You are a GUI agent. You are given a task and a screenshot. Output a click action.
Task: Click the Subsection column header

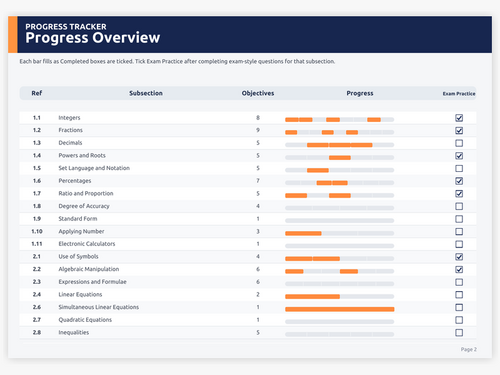click(146, 93)
